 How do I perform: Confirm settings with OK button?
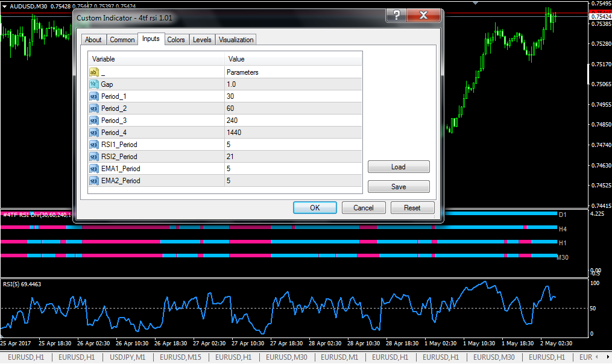click(315, 207)
